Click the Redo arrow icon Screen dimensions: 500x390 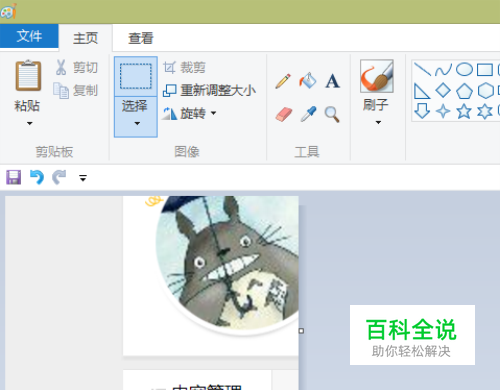pos(59,177)
